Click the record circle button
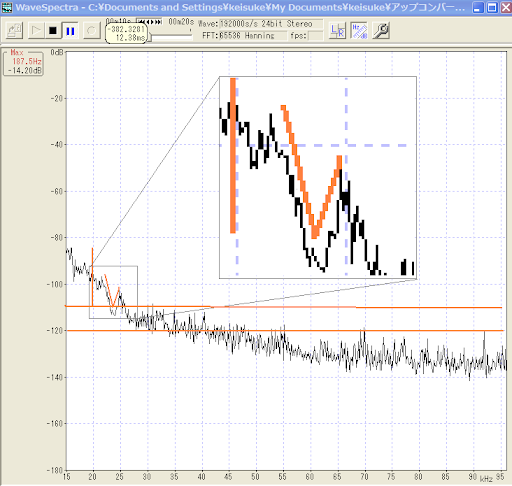 point(92,31)
